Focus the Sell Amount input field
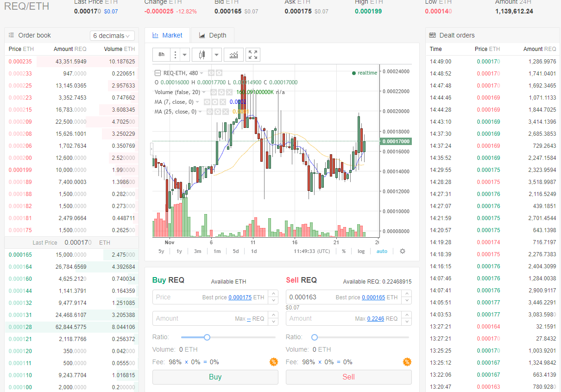This screenshot has width=561, height=392. (344, 319)
